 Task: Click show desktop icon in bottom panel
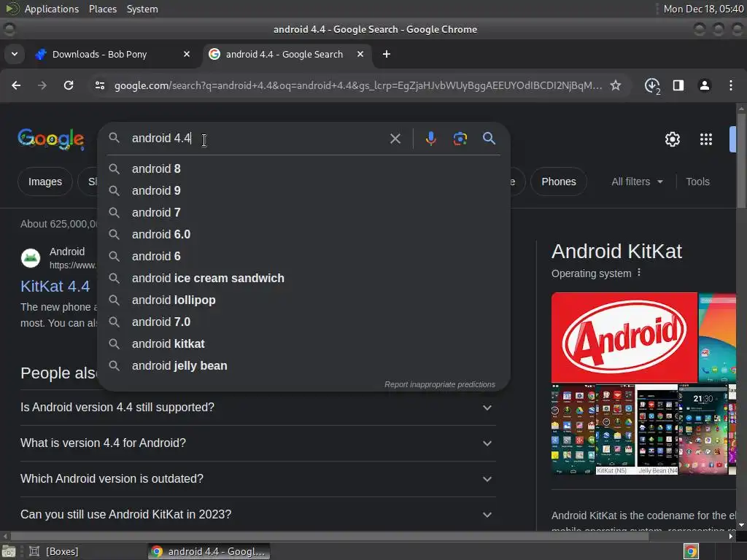pos(8,551)
